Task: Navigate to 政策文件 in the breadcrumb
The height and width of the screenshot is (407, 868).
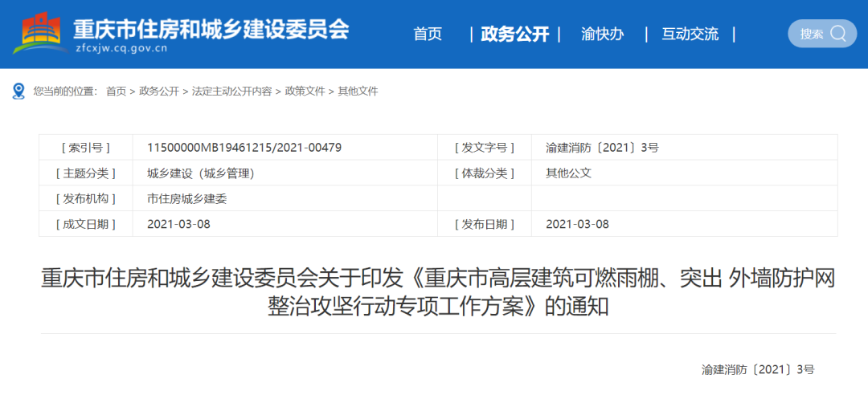Action: click(x=305, y=92)
